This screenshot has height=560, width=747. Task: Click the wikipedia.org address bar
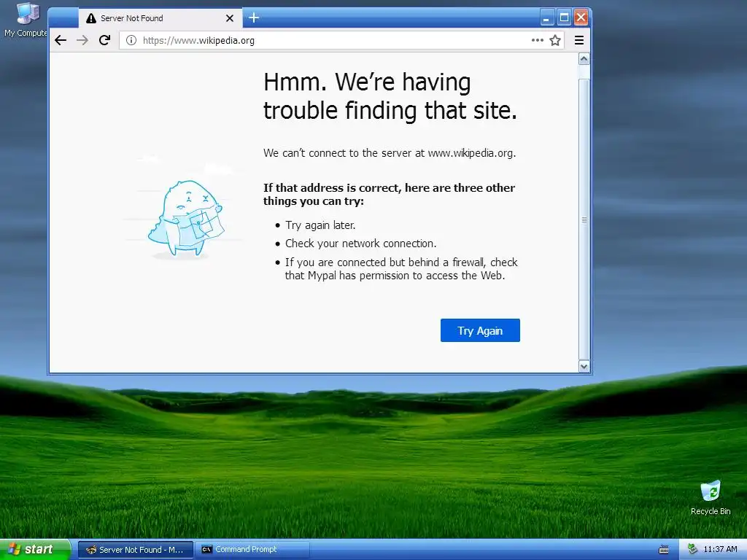(341, 41)
